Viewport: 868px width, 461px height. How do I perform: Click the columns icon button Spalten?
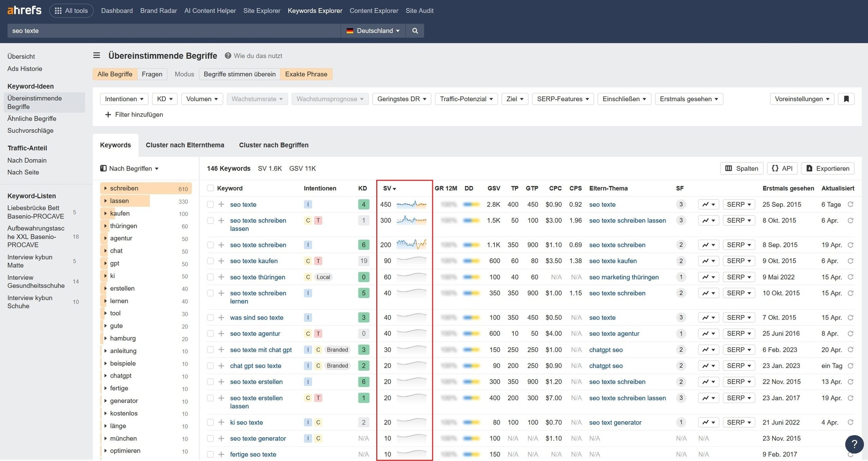tap(741, 168)
